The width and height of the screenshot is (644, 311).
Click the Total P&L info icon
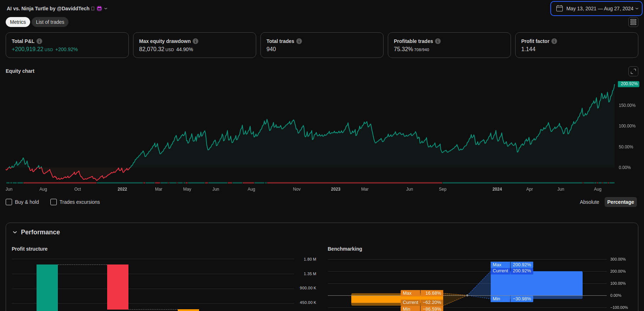click(x=39, y=41)
